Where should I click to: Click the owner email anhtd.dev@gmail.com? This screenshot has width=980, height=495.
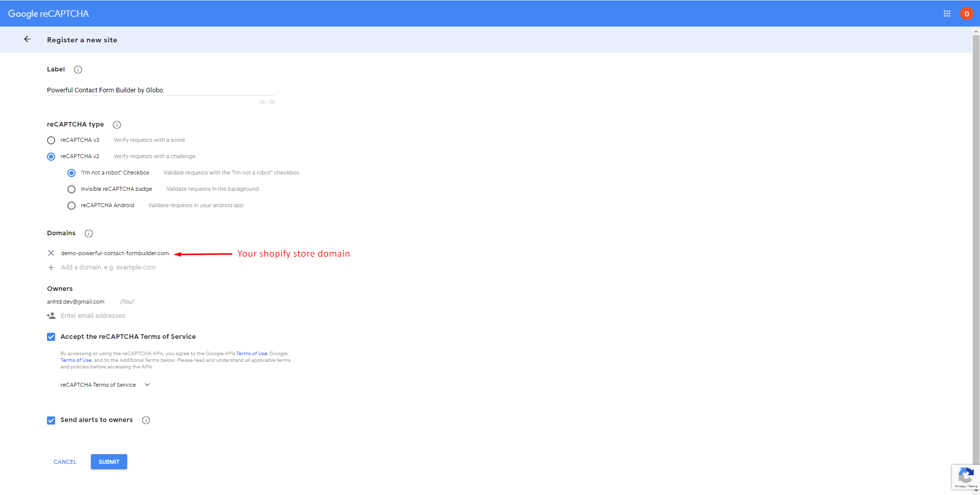coord(76,302)
